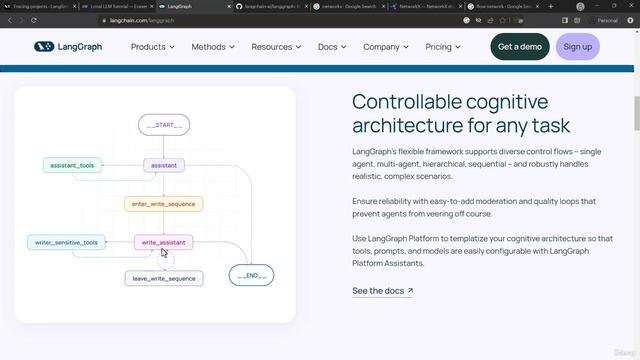Click the site lock icon before URL
640x360 pixels.
(x=104, y=20)
